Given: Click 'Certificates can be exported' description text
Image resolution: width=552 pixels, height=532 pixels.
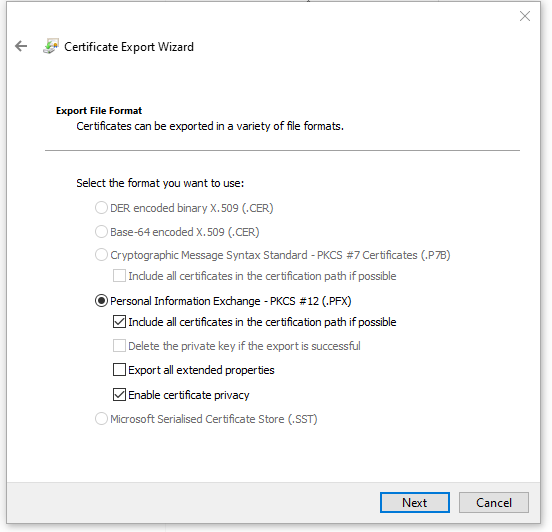Looking at the screenshot, I should coord(210,126).
